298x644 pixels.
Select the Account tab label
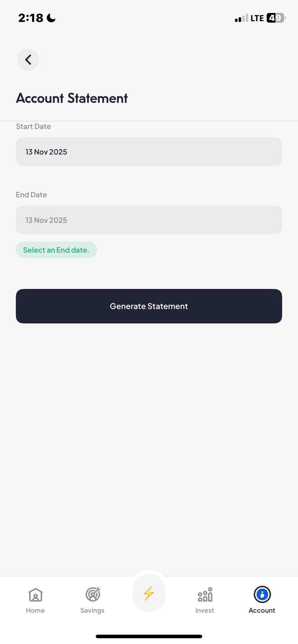262,611
